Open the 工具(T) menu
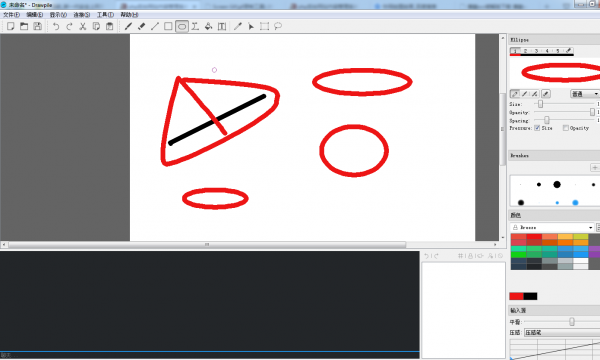 tap(105, 15)
